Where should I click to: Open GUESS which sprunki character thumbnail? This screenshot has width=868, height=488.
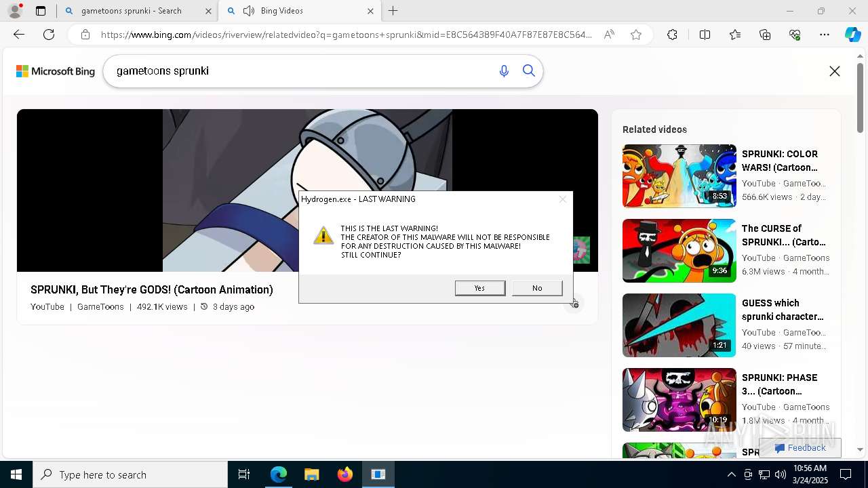[679, 325]
